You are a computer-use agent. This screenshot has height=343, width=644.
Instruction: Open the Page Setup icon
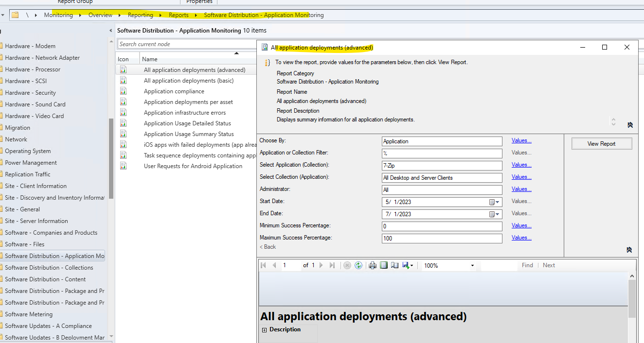(394, 265)
